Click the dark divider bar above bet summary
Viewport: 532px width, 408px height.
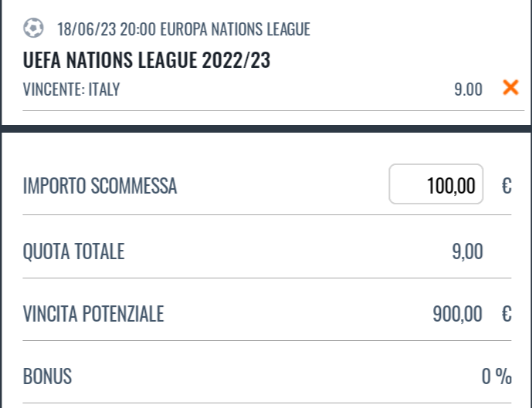(x=266, y=129)
